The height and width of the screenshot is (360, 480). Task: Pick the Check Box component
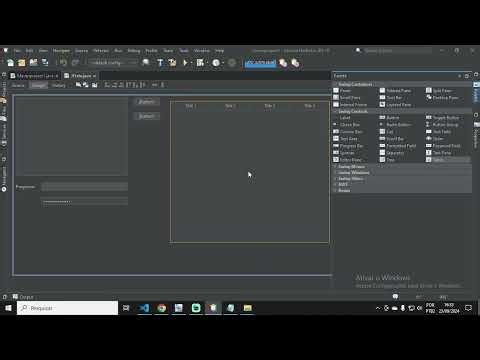click(x=347, y=125)
